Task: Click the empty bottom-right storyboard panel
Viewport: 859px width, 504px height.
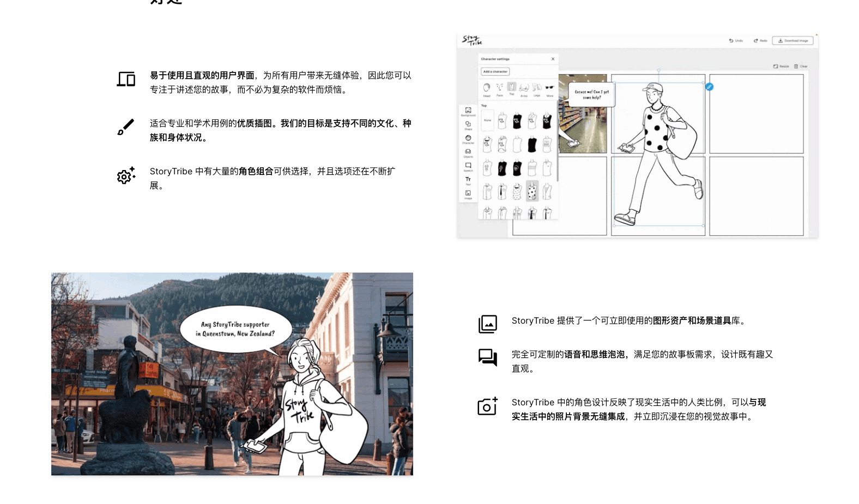Action: coord(756,196)
